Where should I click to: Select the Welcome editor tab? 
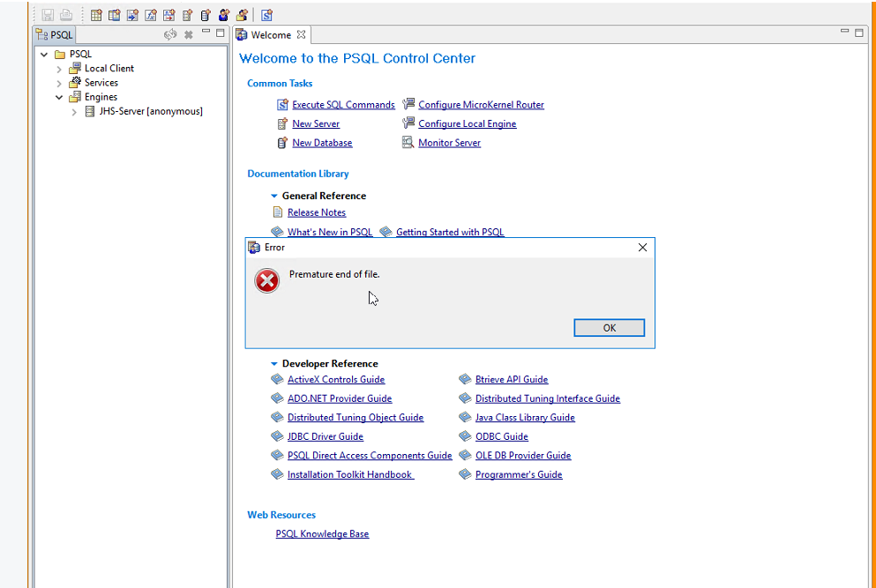(271, 34)
